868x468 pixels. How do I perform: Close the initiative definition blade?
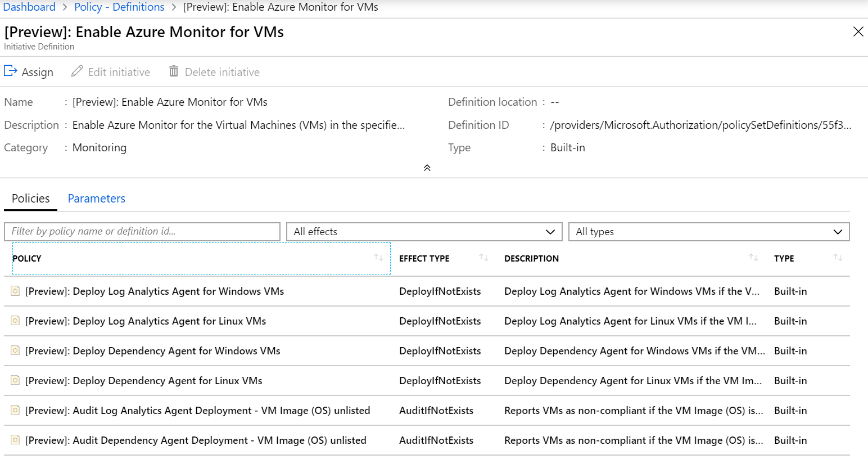point(858,32)
